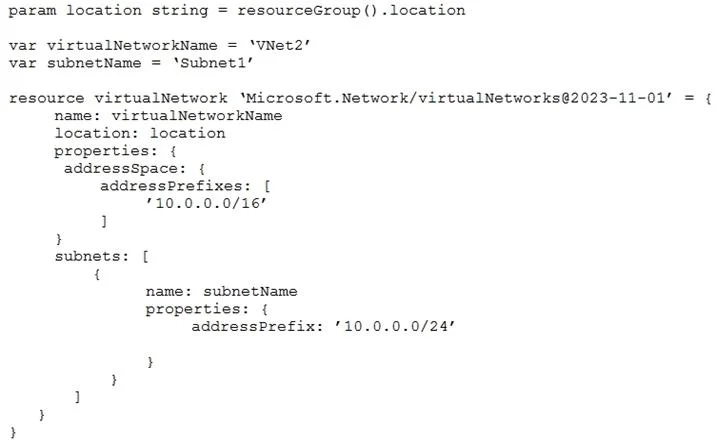Click the Microsoft.Network/virtualNetworks@2023-11-01 type string

tap(456, 98)
